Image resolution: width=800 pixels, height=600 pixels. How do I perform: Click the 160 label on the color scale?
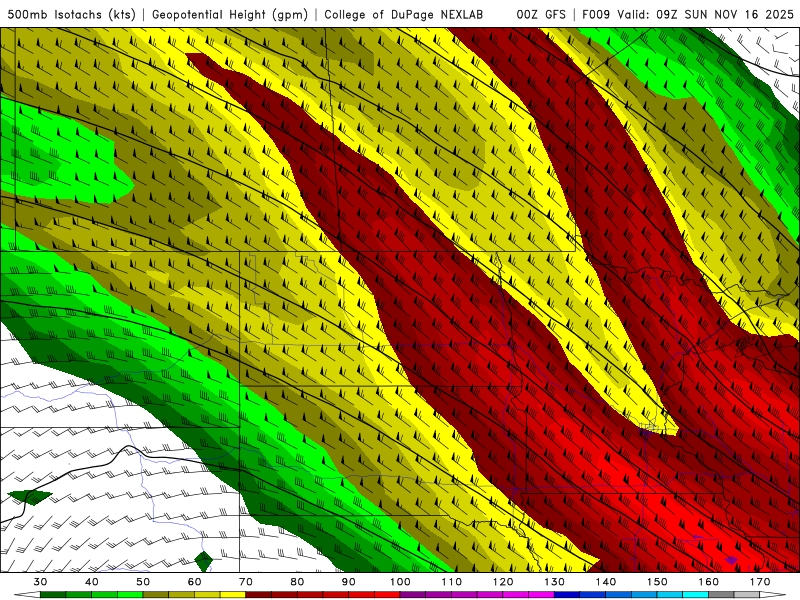709,582
